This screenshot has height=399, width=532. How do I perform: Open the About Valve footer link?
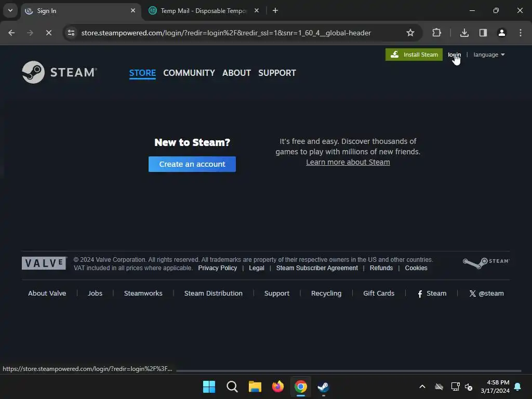click(x=47, y=293)
